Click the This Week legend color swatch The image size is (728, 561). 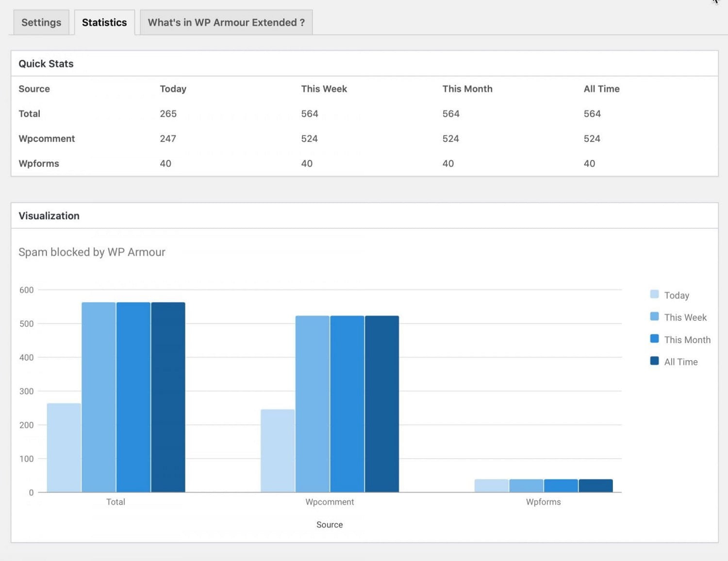pyautogui.click(x=654, y=316)
